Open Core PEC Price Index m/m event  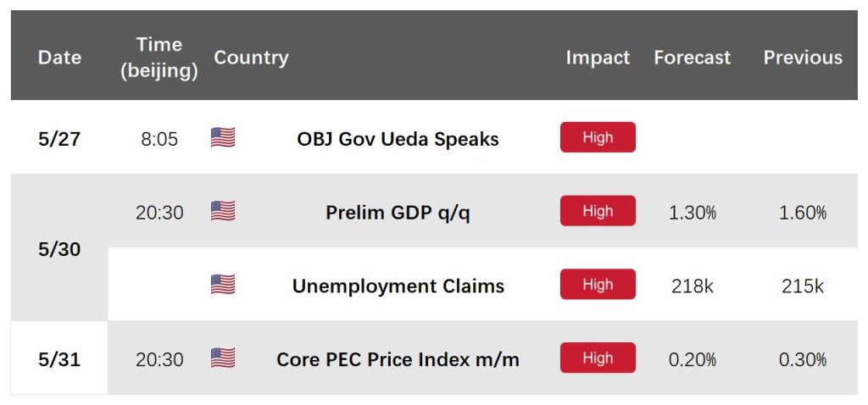click(398, 359)
